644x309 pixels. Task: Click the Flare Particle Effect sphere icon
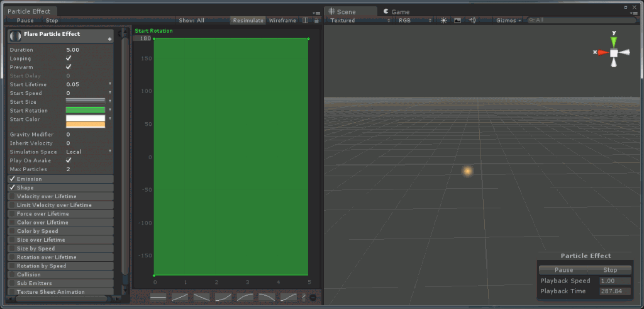(16, 36)
